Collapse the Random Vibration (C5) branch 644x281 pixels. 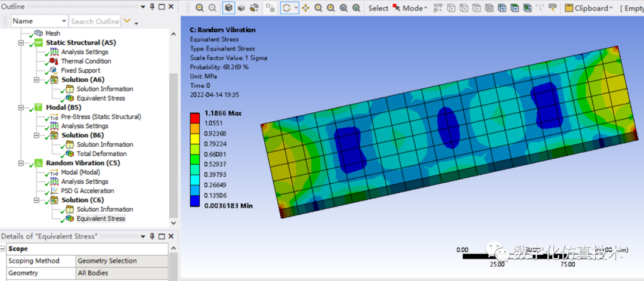[21, 163]
